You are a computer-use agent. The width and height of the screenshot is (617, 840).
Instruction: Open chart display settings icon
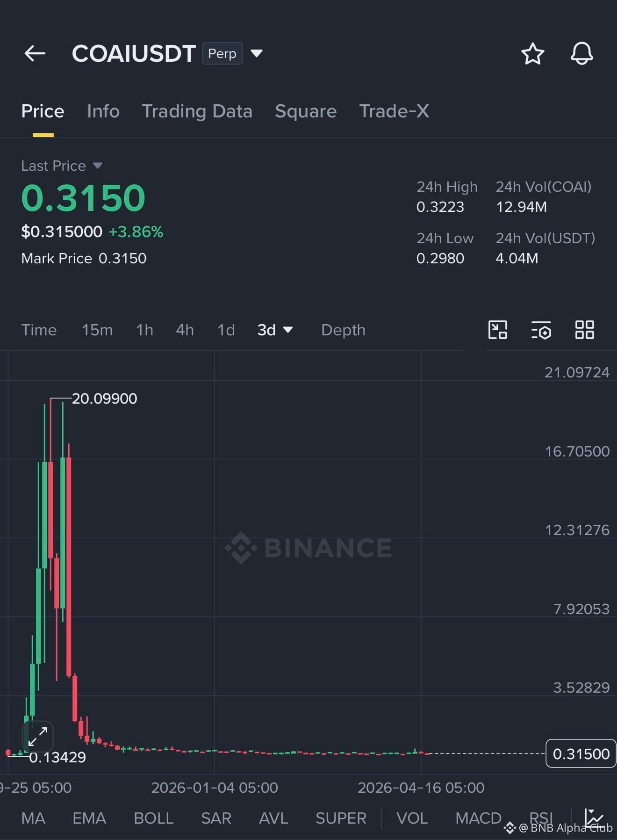[541, 330]
